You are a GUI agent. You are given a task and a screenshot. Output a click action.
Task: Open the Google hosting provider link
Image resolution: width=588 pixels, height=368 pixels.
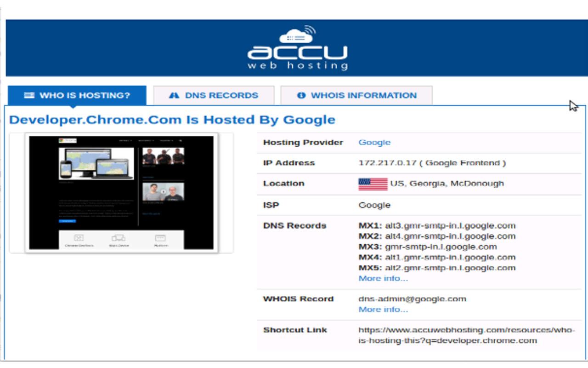(x=374, y=142)
